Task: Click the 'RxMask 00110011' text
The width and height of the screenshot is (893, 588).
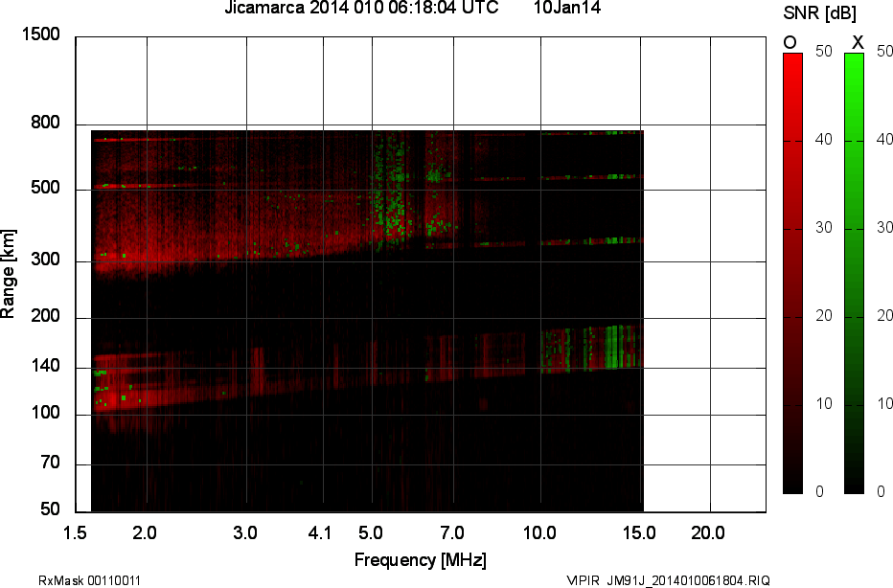Action: pos(89,580)
